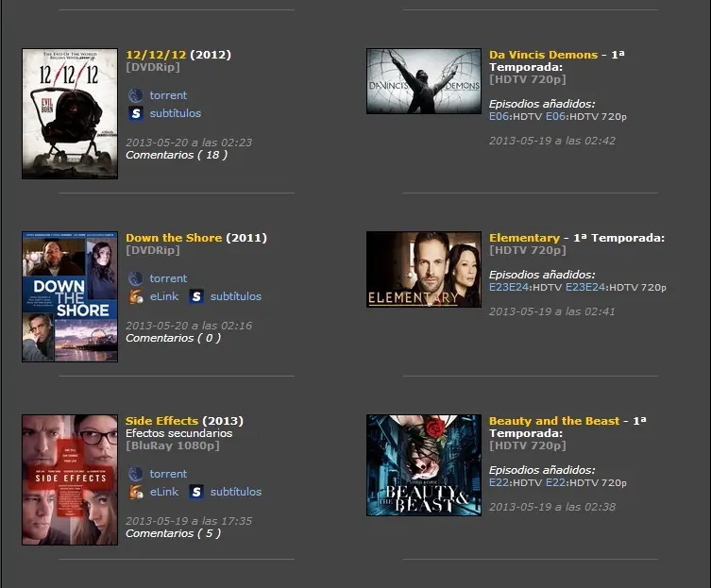
Task: Open the 12/12/12 movie title link
Action: [156, 55]
